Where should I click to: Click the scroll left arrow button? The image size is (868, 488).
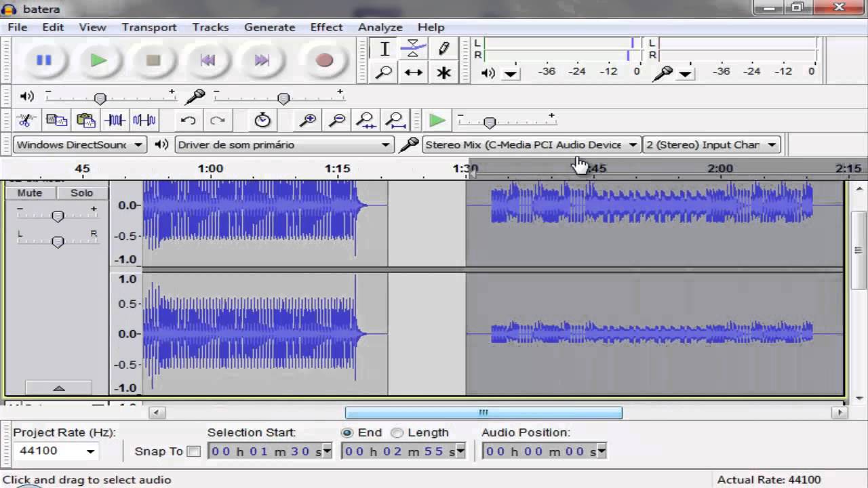point(157,412)
